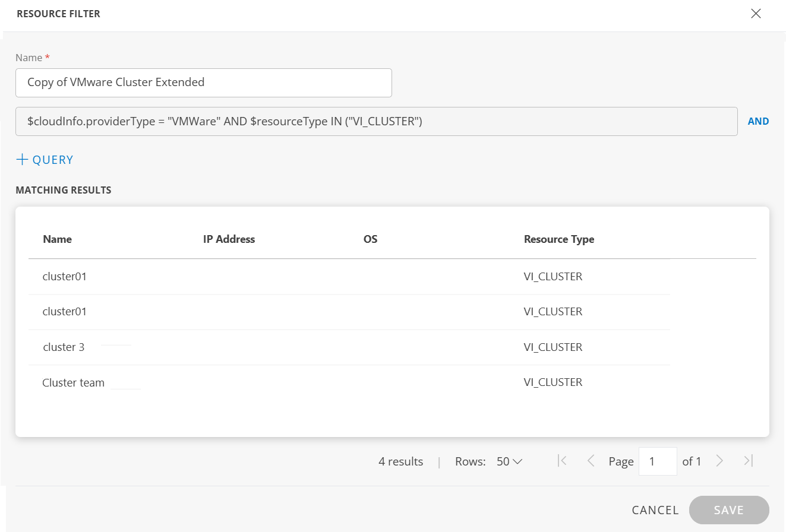Jump to last page icon
The image size is (786, 532).
(748, 461)
